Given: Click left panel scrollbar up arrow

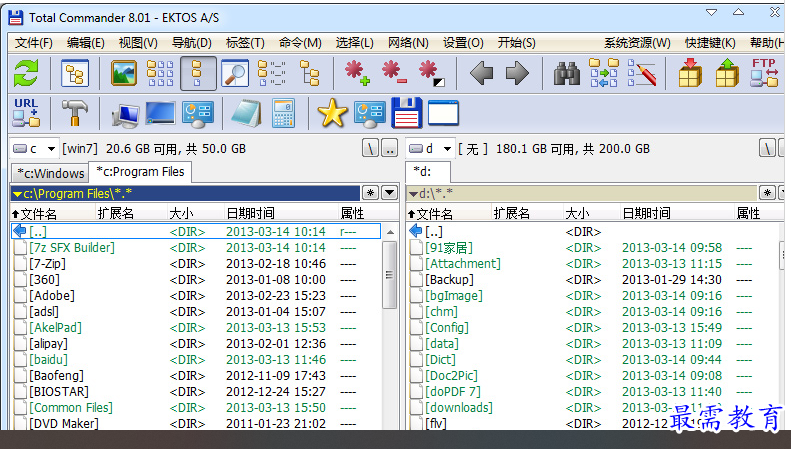Looking at the screenshot, I should click(390, 232).
